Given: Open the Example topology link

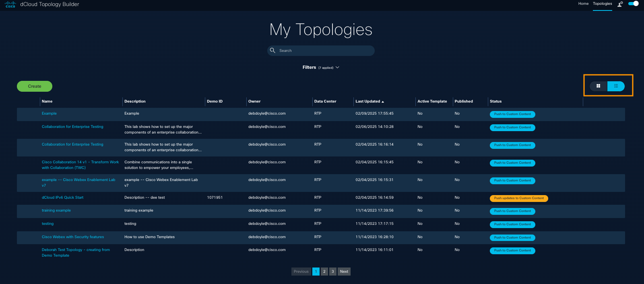Looking at the screenshot, I should pyautogui.click(x=49, y=113).
